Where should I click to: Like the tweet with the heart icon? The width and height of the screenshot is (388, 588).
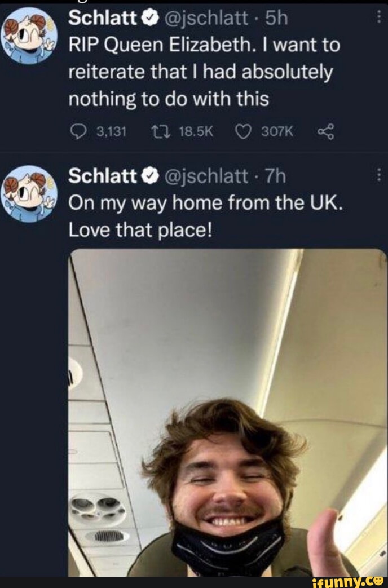(242, 131)
